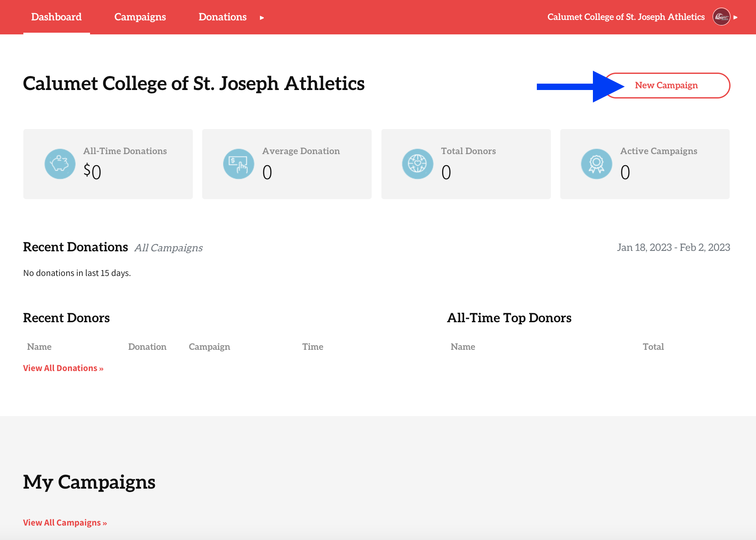Click the All-Time Top Donors heading
Viewport: 756px width, 540px height.
[x=509, y=318]
